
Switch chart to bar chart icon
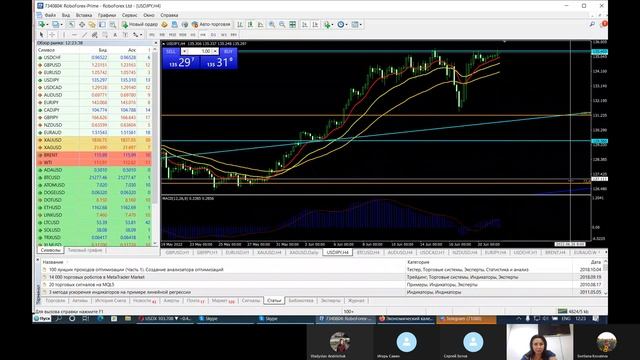(x=240, y=24)
